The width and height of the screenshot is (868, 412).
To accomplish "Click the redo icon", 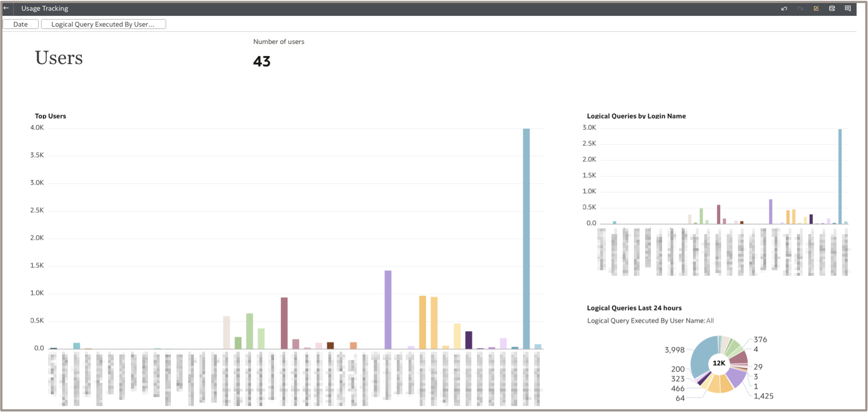I will tap(800, 8).
